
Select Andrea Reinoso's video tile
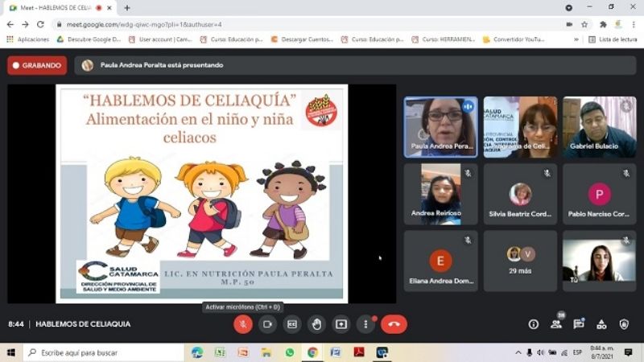coord(440,194)
